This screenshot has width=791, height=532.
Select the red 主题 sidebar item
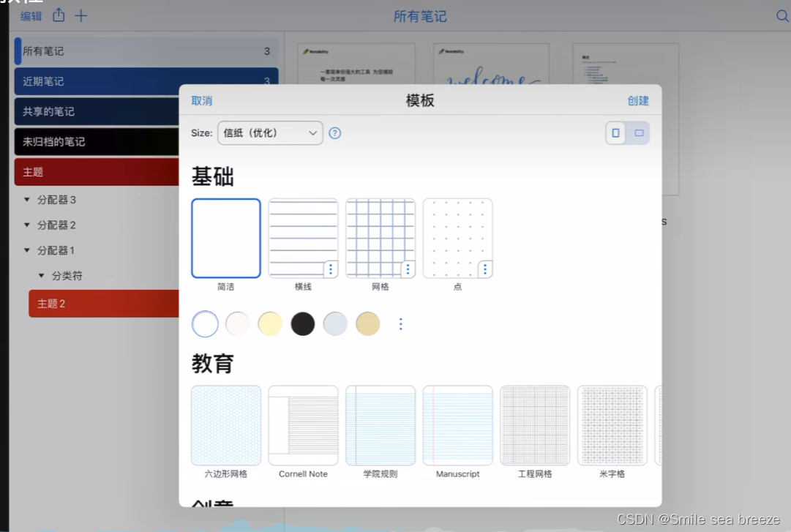pos(97,172)
